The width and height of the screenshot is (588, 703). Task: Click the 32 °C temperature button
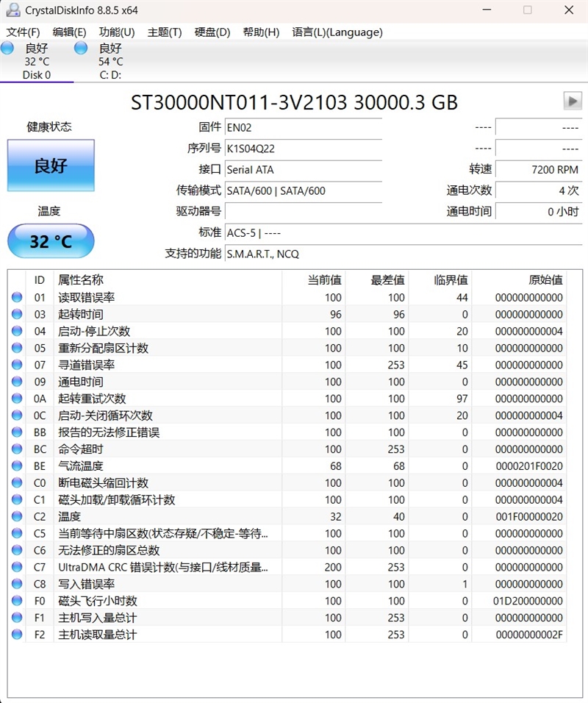click(51, 241)
